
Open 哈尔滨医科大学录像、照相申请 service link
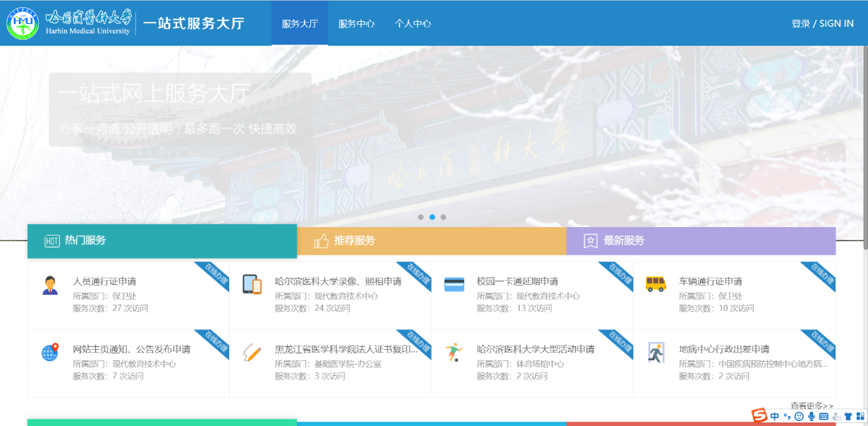point(338,281)
